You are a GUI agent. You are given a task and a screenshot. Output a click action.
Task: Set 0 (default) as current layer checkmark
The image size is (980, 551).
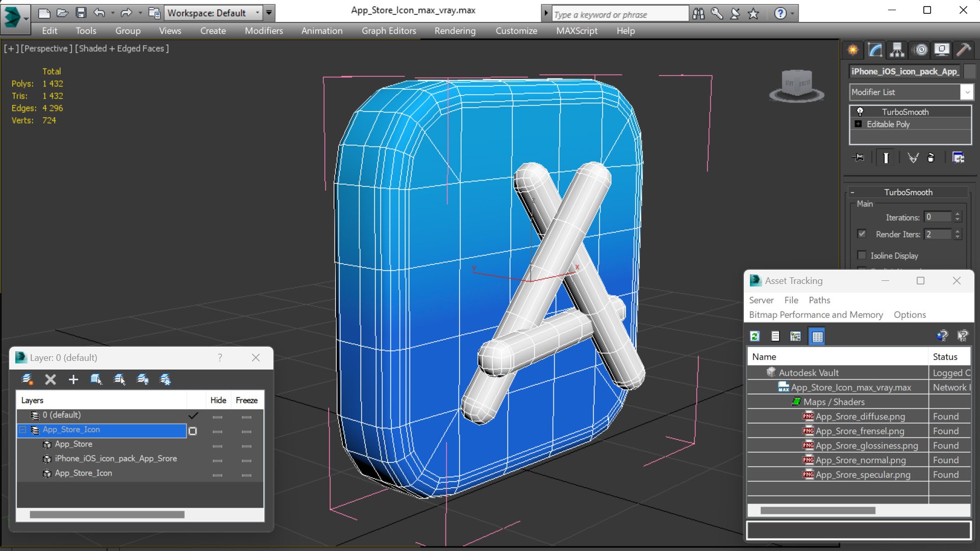(193, 415)
